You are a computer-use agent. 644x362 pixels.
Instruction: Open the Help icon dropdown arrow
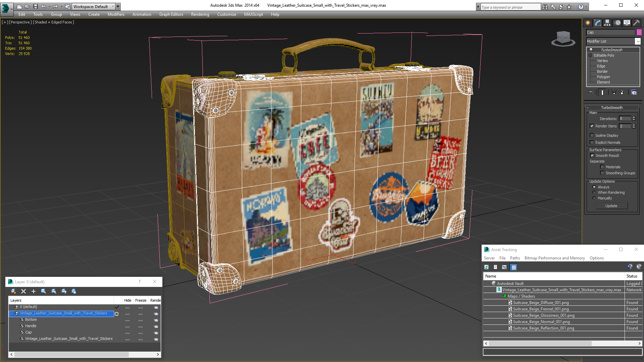tap(586, 7)
